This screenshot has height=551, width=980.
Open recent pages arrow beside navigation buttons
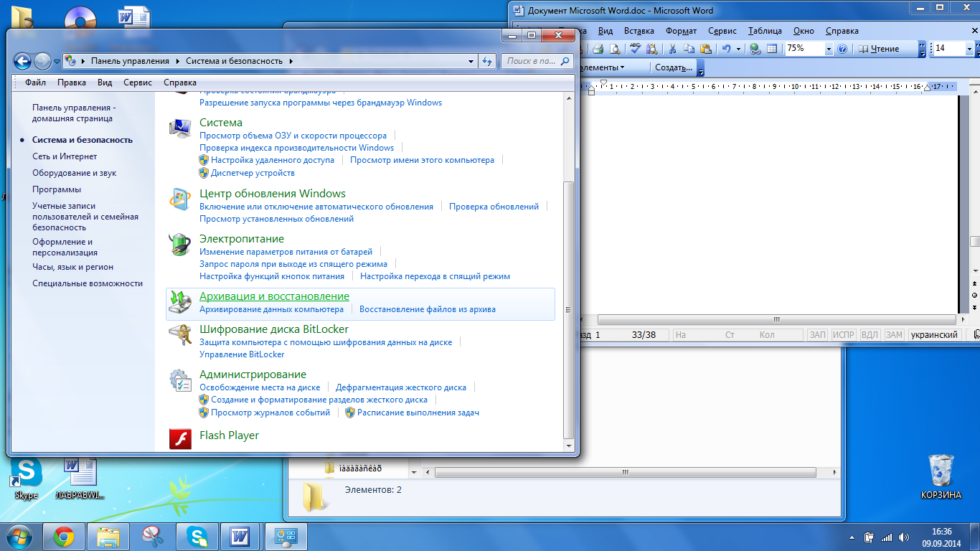point(57,62)
